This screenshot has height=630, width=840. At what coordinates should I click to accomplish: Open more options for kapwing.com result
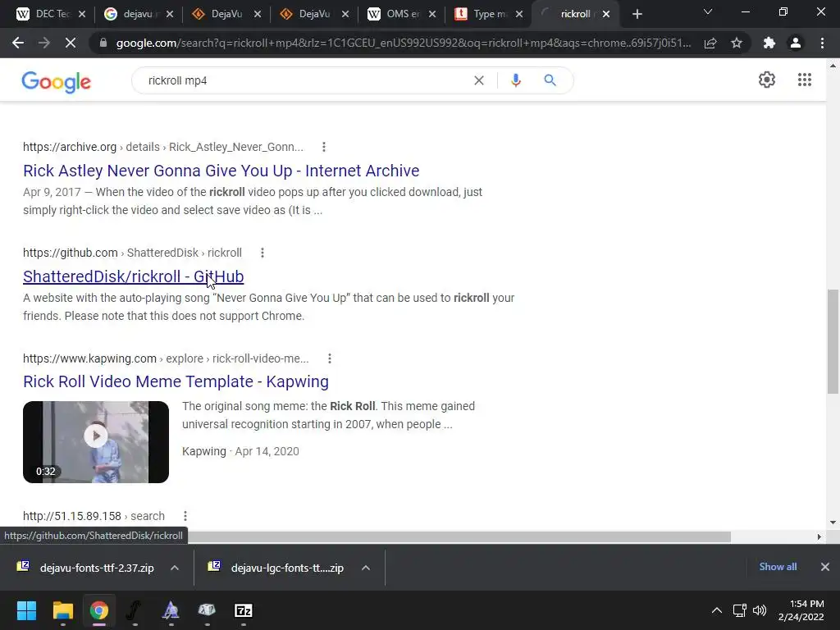click(x=330, y=358)
